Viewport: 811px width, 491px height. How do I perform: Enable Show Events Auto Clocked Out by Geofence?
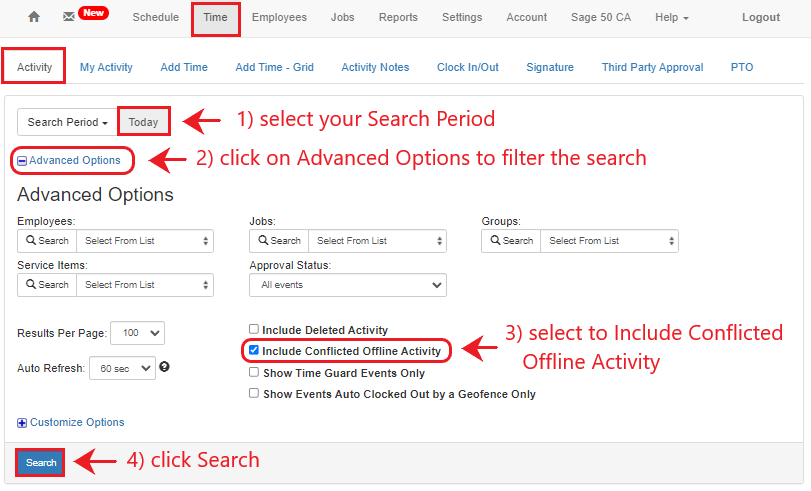[254, 393]
